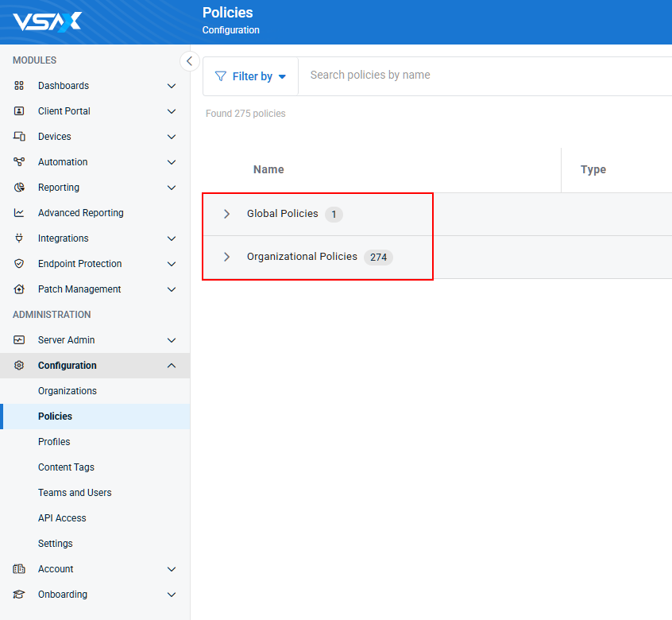Click the Dashboards grid icon
672x620 pixels.
click(x=19, y=86)
